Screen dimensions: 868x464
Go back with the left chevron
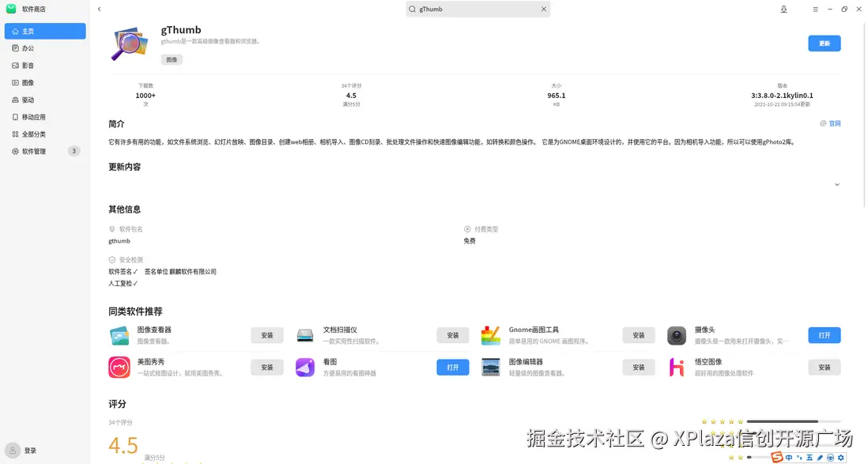point(99,9)
